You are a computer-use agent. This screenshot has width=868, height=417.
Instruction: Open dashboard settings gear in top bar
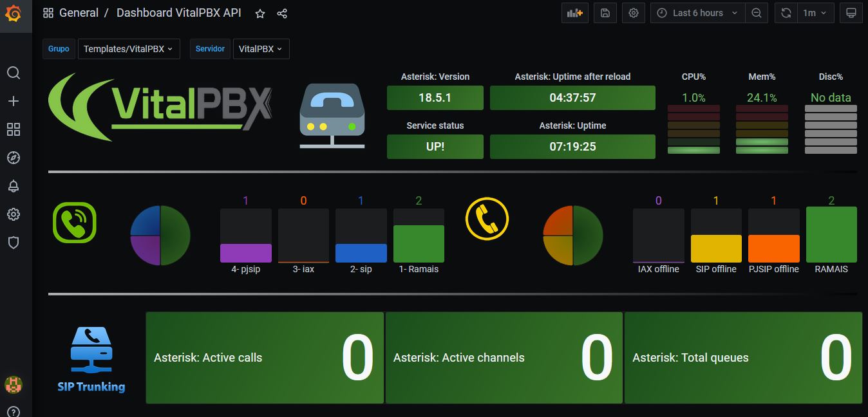[634, 13]
